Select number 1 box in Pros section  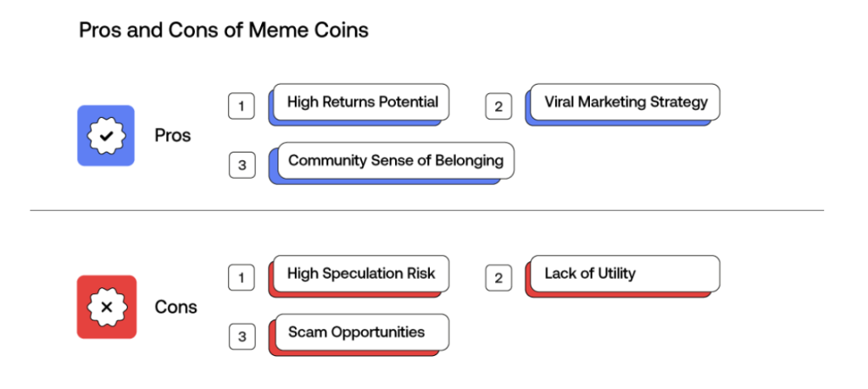242,107
